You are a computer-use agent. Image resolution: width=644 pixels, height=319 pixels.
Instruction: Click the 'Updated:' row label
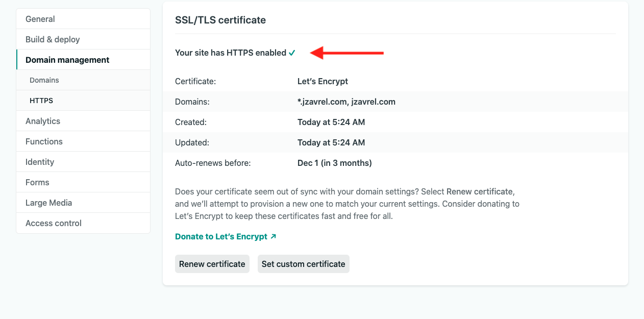tap(192, 142)
